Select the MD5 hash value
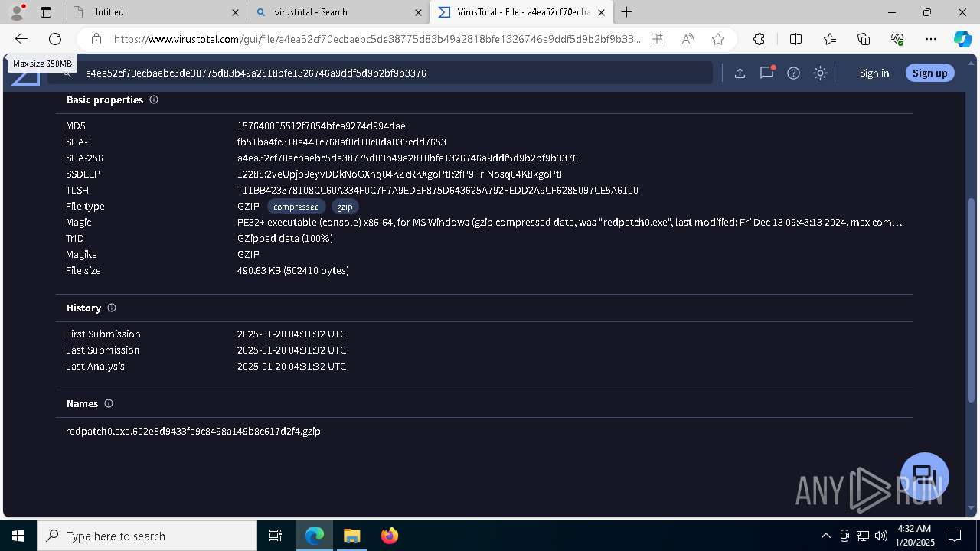The image size is (980, 551). [322, 126]
